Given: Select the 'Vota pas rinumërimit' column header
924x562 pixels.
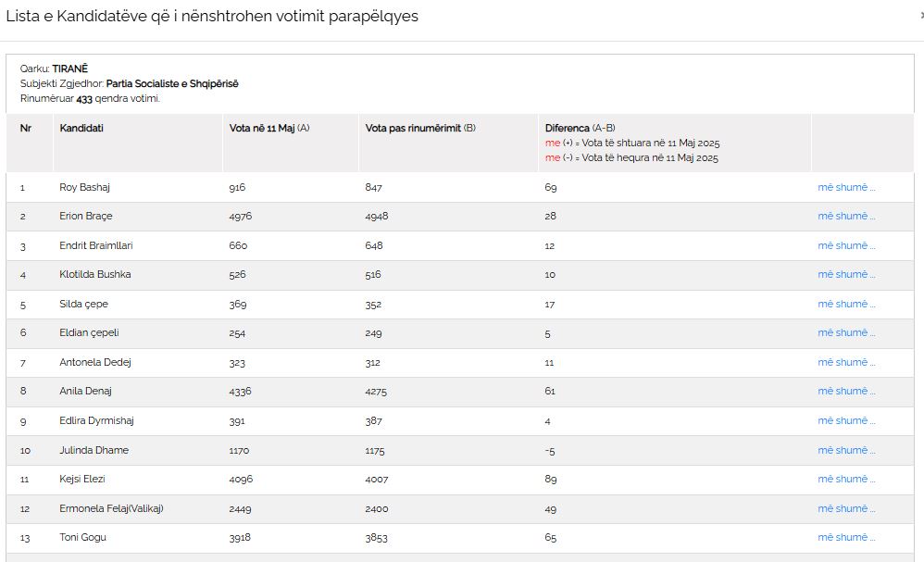Looking at the screenshot, I should pyautogui.click(x=420, y=128).
